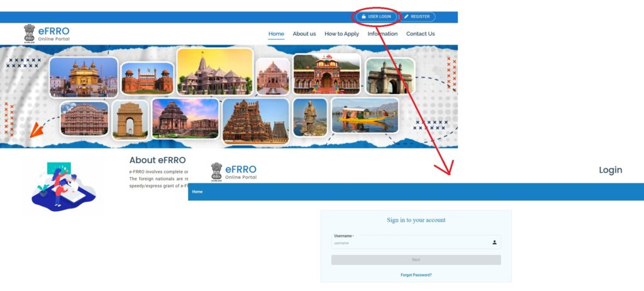Click the greyed Next button
The image size is (644, 291).
[416, 260]
